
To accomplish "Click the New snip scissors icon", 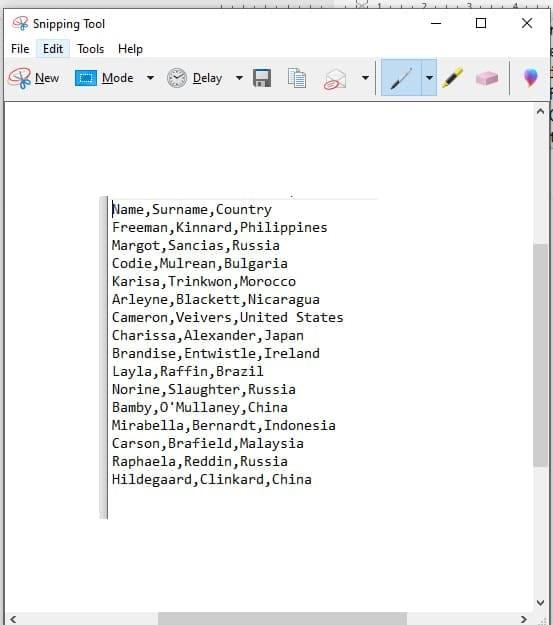I will [19, 78].
